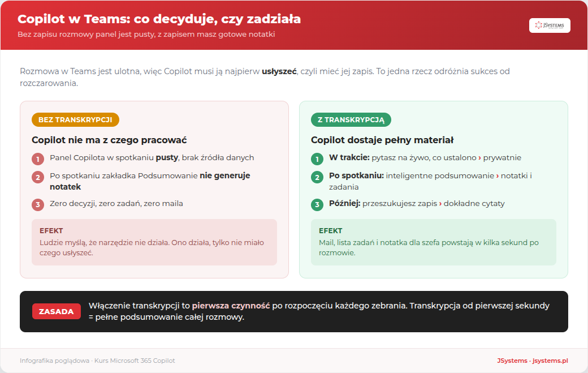Click the bold word 'usłyszeć' in the intro
Image resolution: width=588 pixels, height=373 pixels.
point(279,71)
